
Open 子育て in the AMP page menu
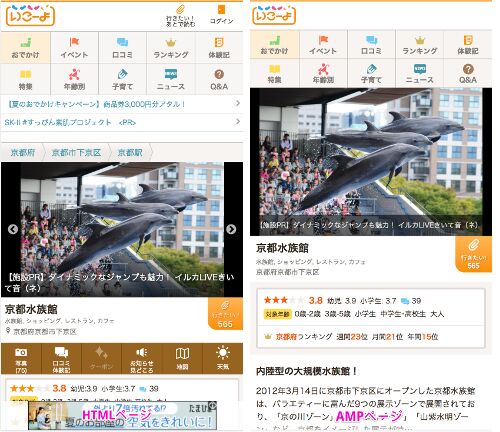click(371, 74)
